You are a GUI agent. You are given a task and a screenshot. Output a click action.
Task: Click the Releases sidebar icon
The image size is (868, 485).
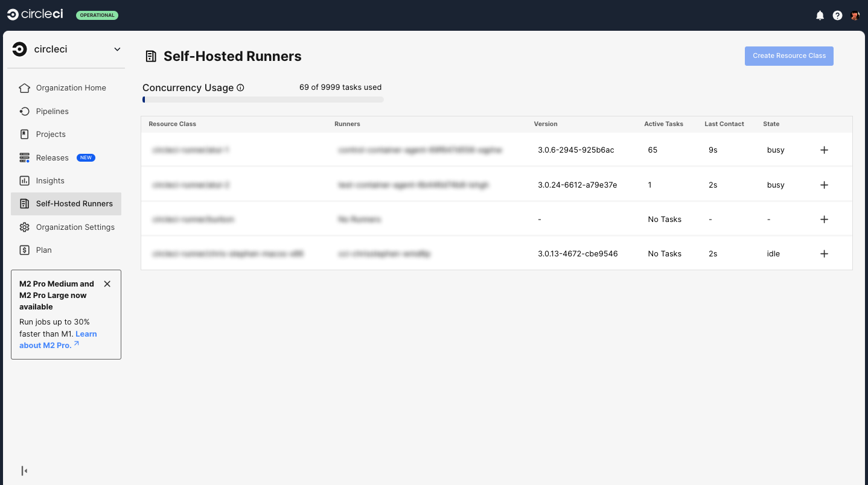click(24, 157)
